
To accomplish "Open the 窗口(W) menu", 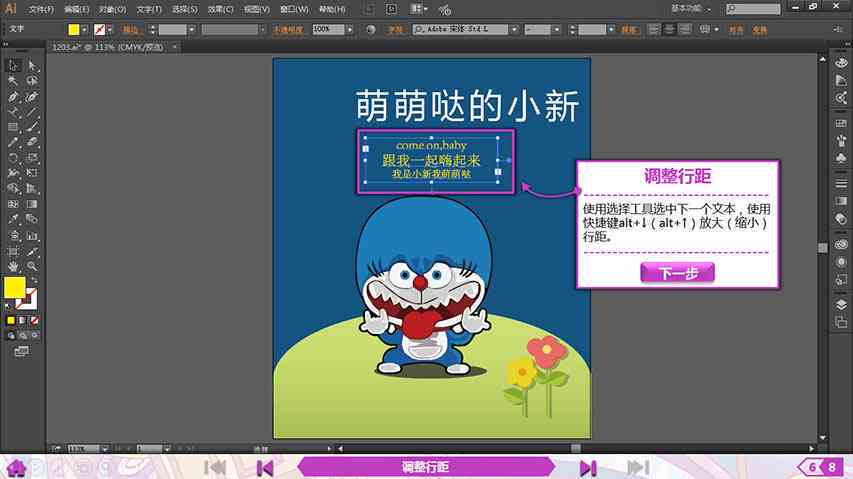I will pos(294,9).
